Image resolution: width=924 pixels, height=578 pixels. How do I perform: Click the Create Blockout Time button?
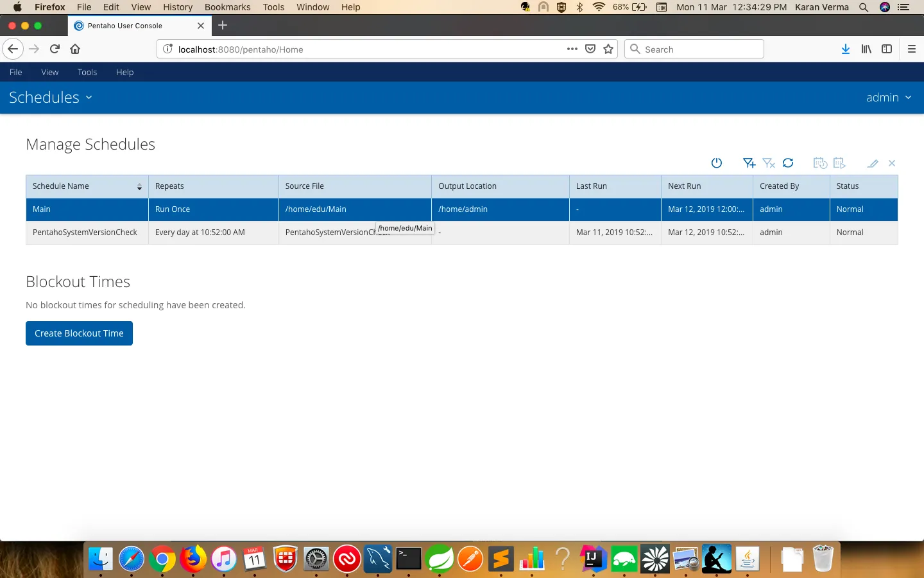(x=79, y=333)
